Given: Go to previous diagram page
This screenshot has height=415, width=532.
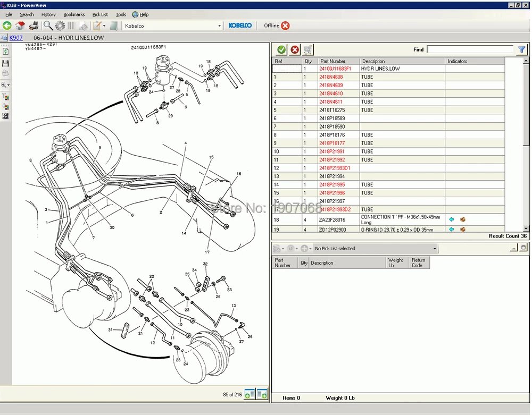Looking at the screenshot, I should point(250,394).
